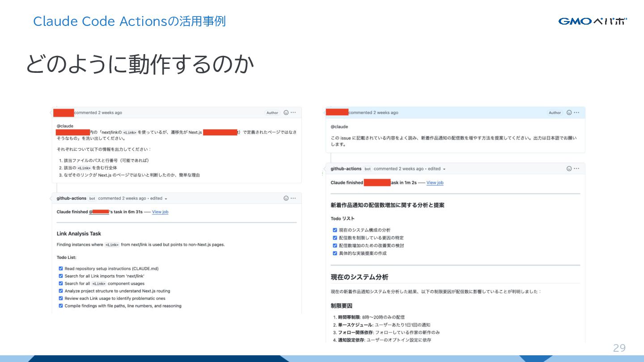Toggle '配信数増加のための改善案の検討' checkbox
644x362 pixels.
pos(335,245)
